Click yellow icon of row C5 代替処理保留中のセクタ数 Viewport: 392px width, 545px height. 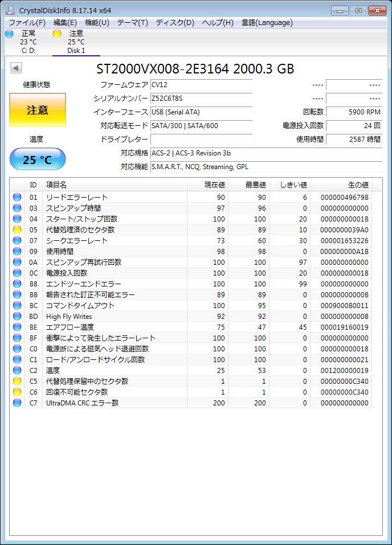point(17,382)
